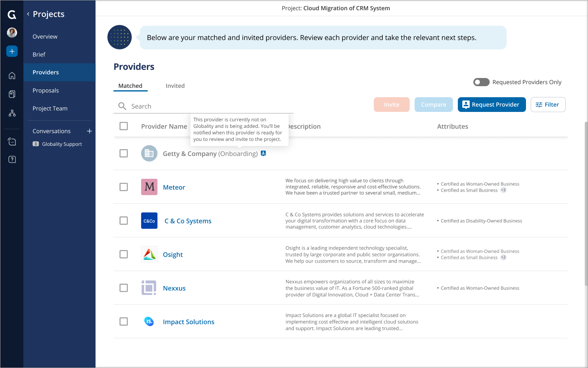588x368 pixels.
Task: Click the help question mark icon
Action: (x=12, y=159)
